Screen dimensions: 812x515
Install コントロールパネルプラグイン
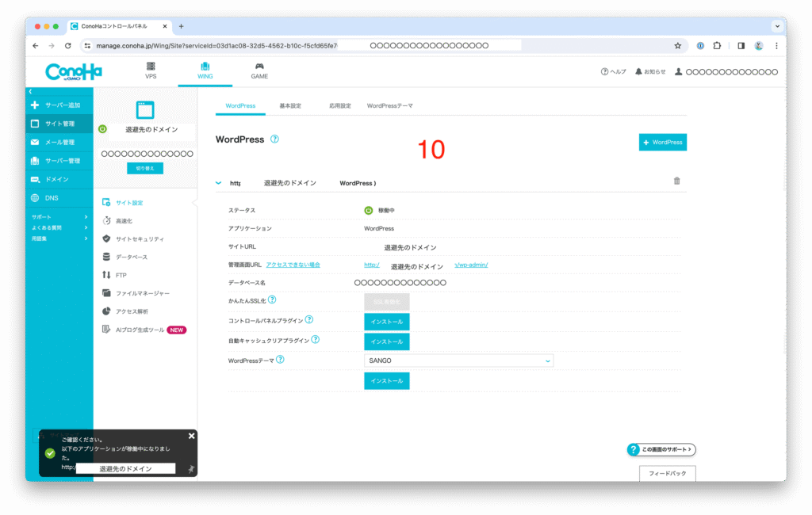pyautogui.click(x=386, y=322)
